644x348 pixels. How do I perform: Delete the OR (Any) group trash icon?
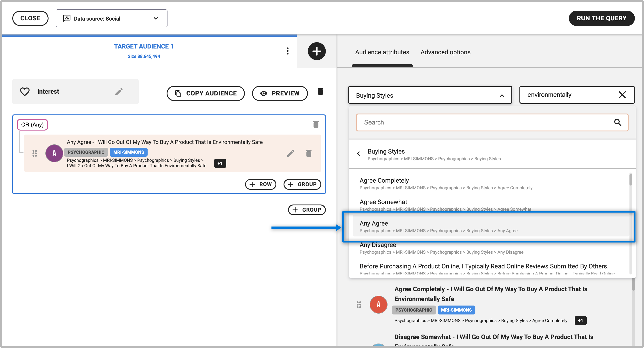316,124
